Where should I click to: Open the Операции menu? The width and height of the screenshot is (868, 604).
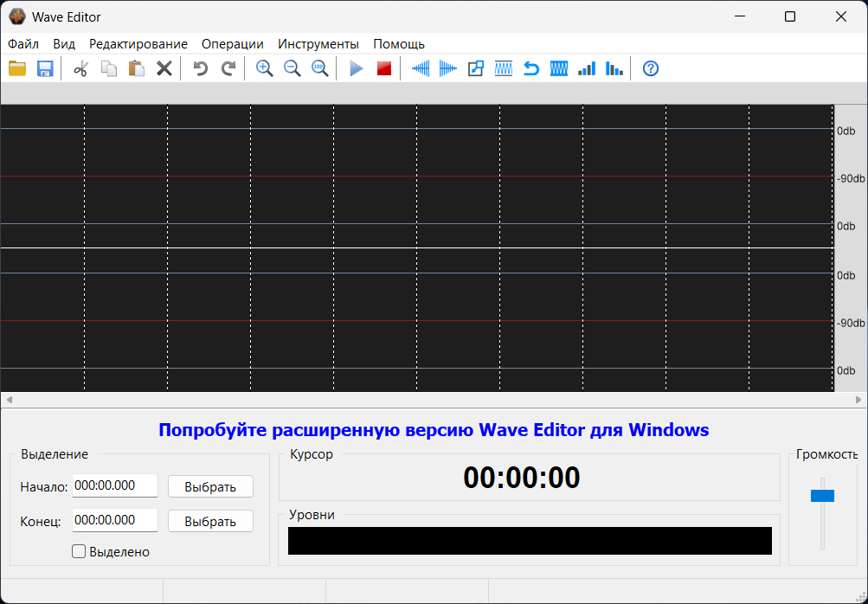pos(232,44)
